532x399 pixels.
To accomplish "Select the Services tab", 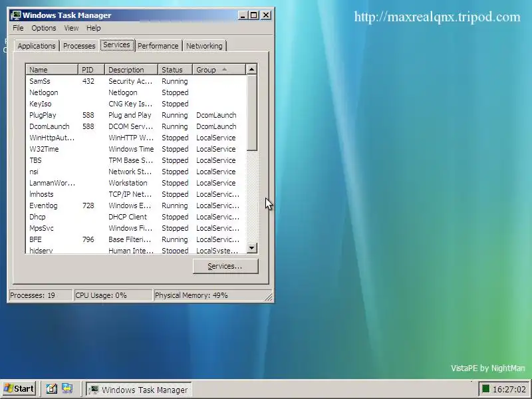I will pyautogui.click(x=117, y=45).
